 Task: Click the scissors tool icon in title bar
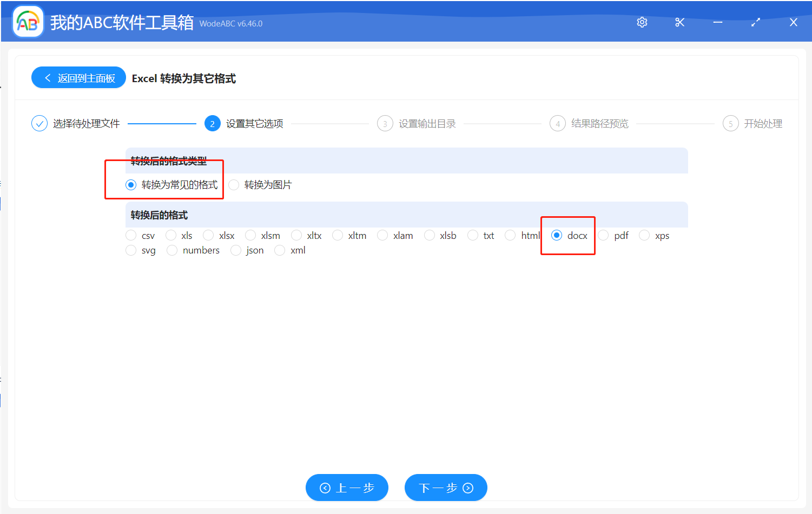tap(679, 22)
